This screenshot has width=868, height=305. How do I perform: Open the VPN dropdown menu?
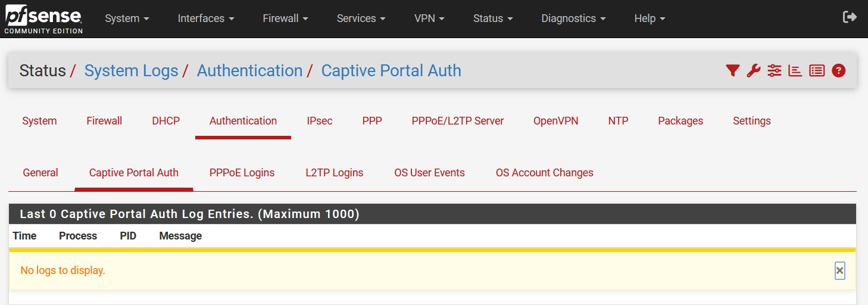pos(429,18)
